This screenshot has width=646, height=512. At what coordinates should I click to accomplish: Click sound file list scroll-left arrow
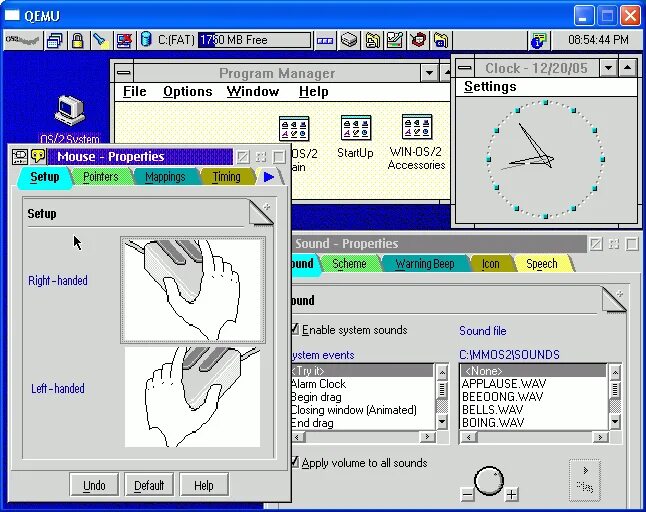click(468, 437)
